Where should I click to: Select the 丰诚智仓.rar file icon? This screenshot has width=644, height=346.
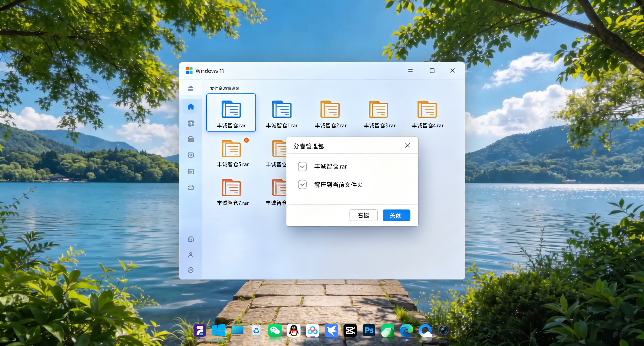tap(231, 109)
